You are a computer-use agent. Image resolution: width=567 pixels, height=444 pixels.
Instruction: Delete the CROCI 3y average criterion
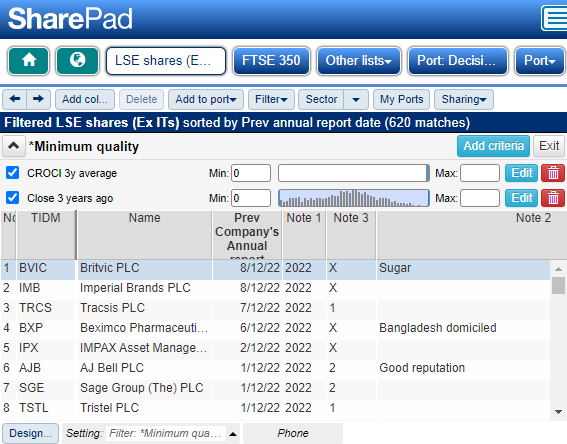click(x=553, y=173)
